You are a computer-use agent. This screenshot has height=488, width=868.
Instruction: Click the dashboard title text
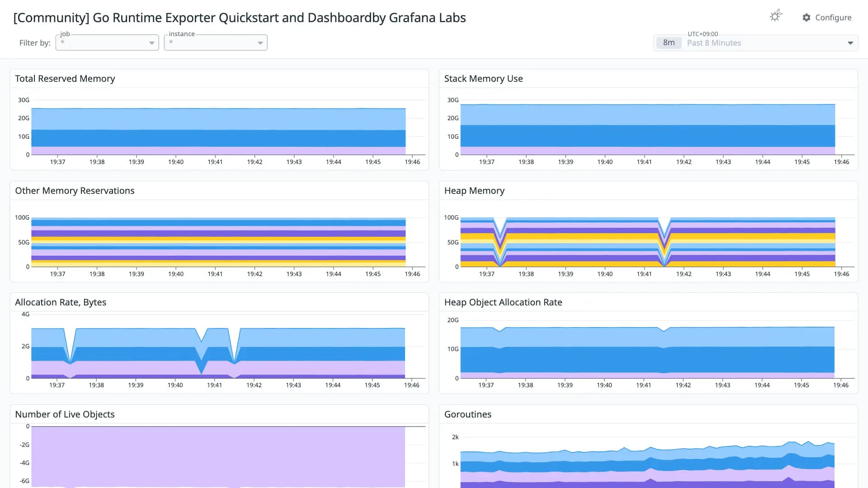coord(240,18)
